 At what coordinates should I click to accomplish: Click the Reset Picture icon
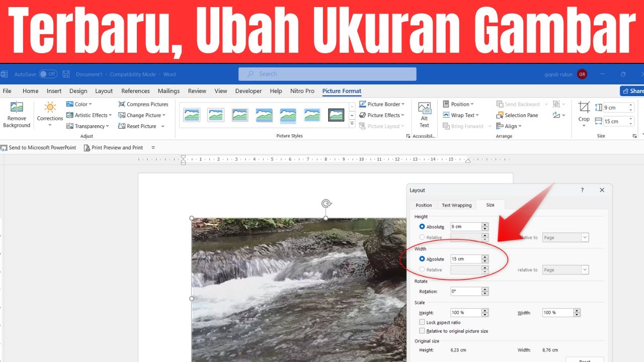[x=122, y=126]
